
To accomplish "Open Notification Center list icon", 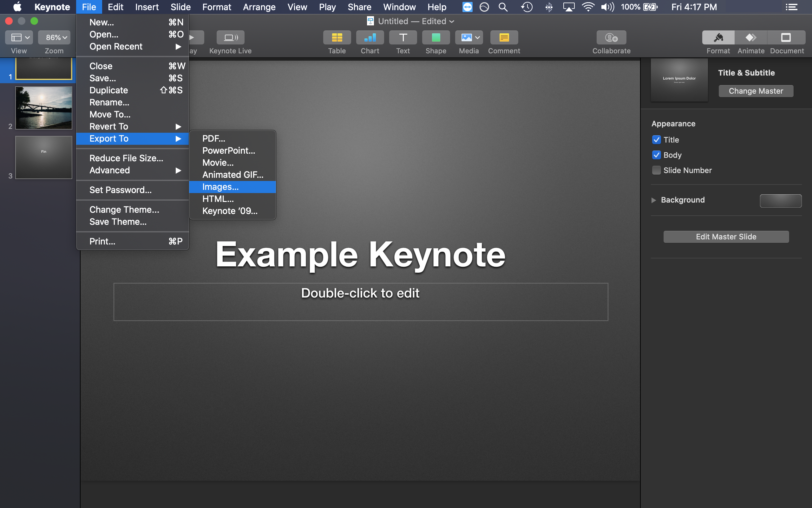I will click(791, 7).
